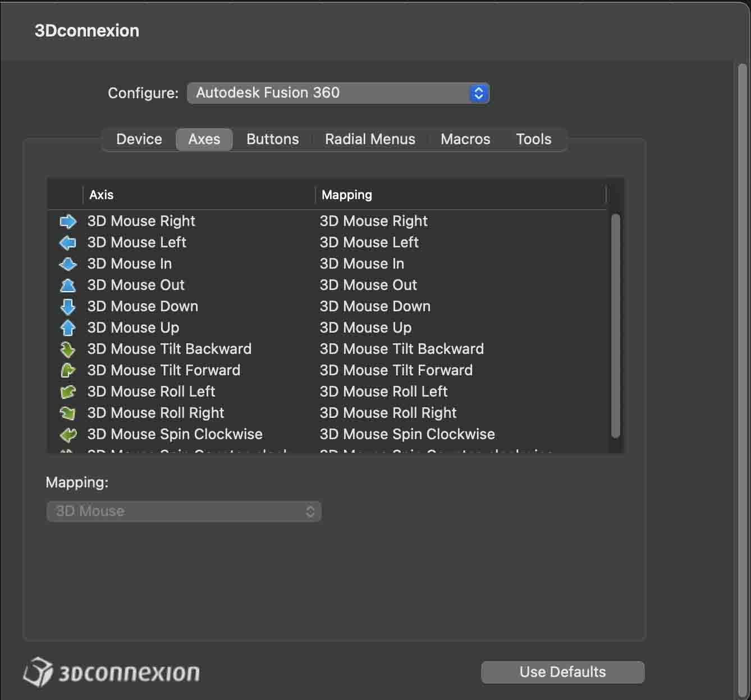Go to the Radial Menus tab

tap(370, 139)
